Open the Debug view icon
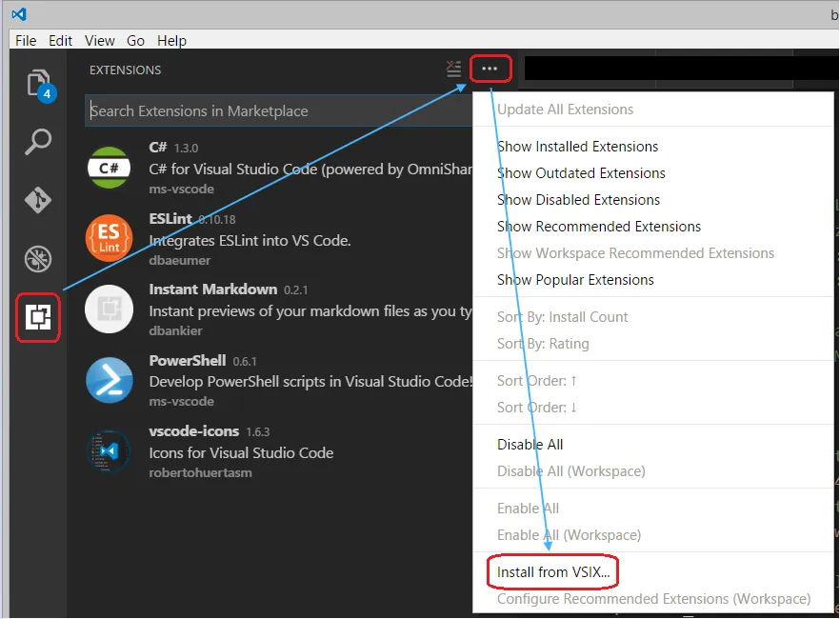Viewport: 840px width, 619px height. pos(38,258)
